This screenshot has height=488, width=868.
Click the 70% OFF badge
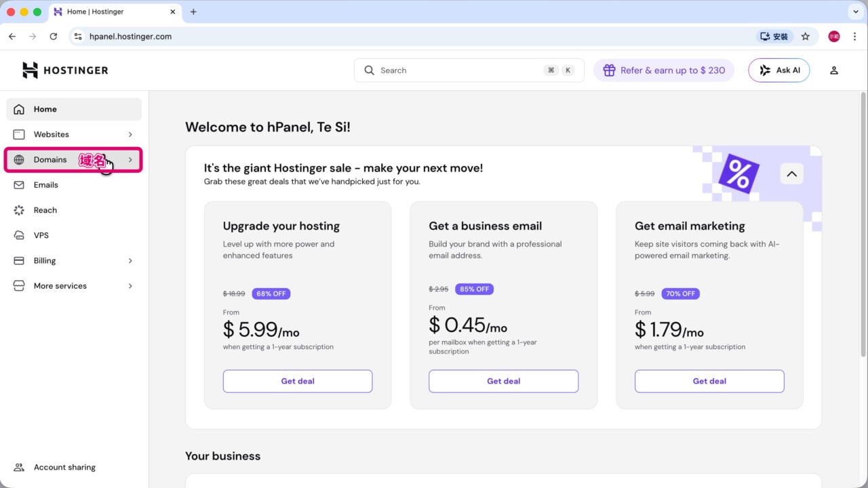[681, 293]
